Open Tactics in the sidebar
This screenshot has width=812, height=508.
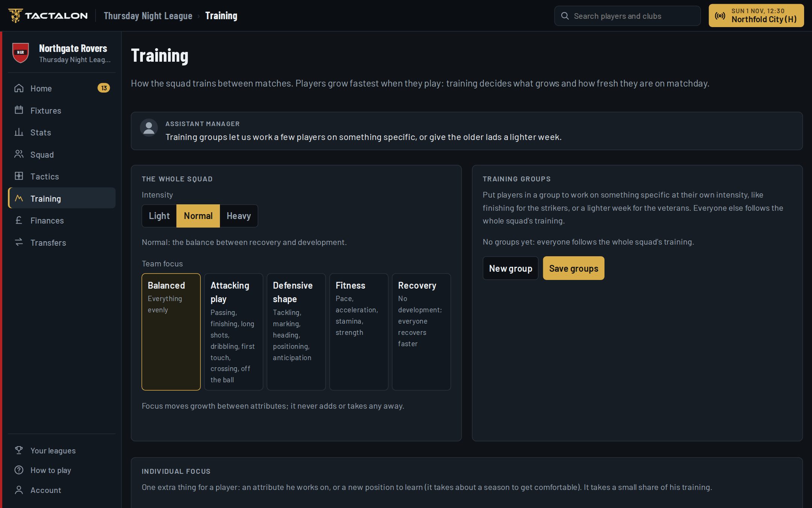[62, 176]
